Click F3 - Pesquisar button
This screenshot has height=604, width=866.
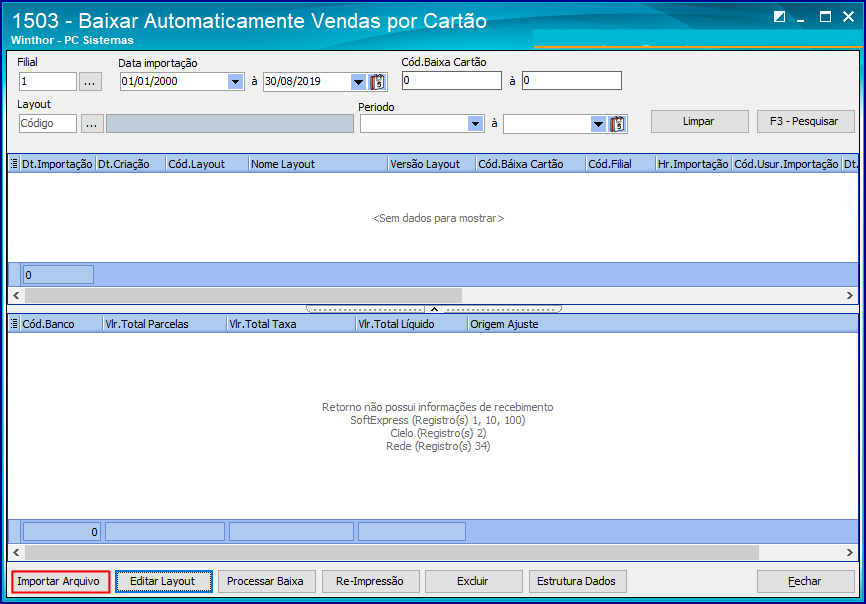pyautogui.click(x=805, y=121)
